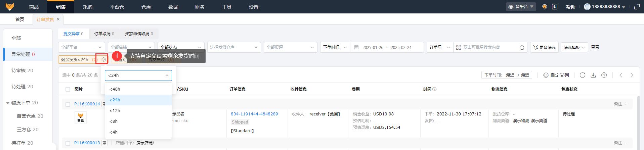Tick the select-all checkbox in table header
The width and height of the screenshot is (644, 150).
[68, 89]
